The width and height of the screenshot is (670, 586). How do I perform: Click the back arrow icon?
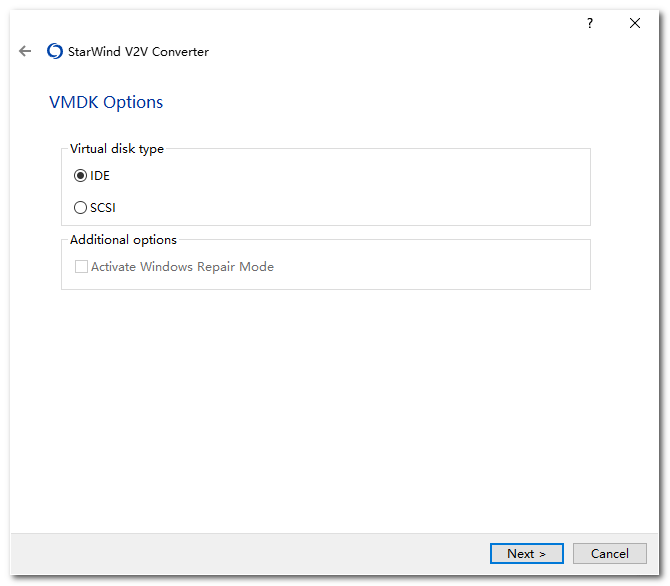pos(25,52)
